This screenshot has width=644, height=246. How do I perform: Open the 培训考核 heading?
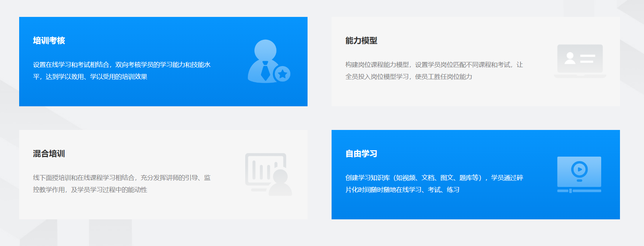49,41
